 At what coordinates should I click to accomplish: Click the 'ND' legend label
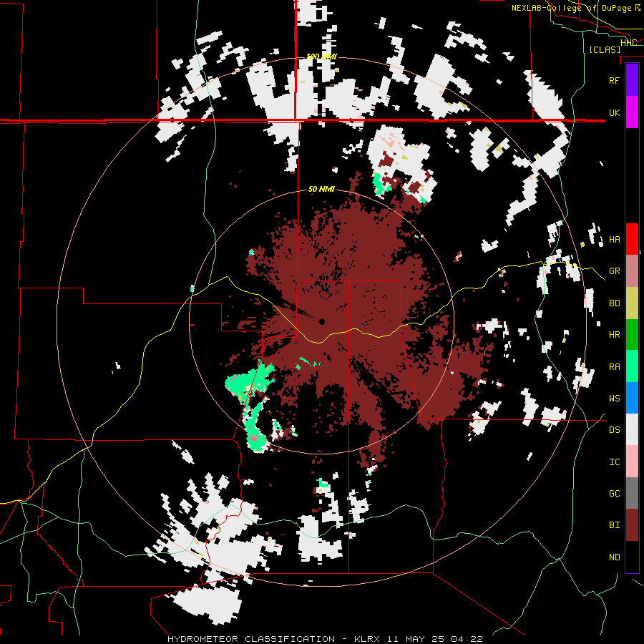614,557
